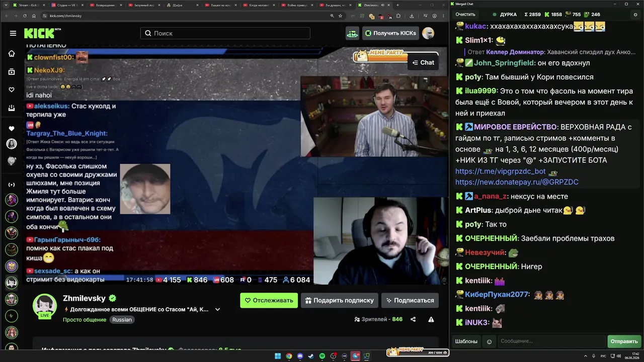Toggle the Chat panel button on the stream
Image resolution: width=644 pixels, height=362 pixels.
point(423,62)
